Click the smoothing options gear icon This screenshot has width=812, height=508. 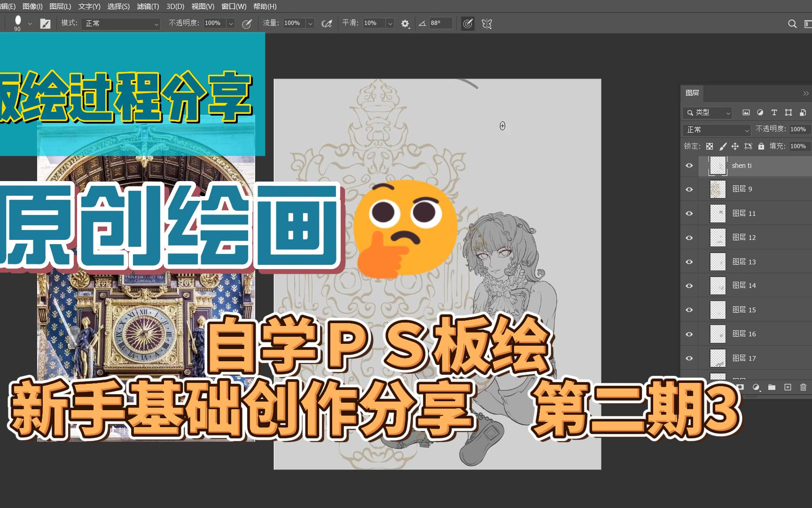pos(405,24)
